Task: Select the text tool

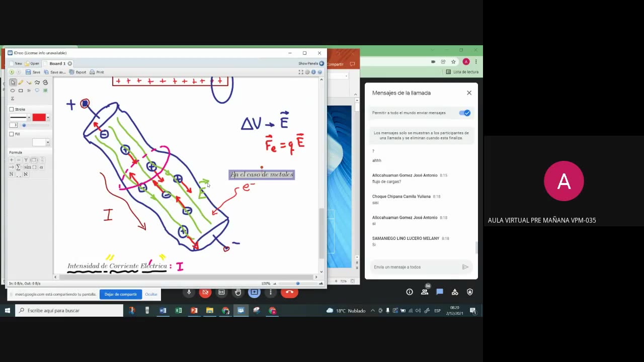Action: pyautogui.click(x=29, y=90)
